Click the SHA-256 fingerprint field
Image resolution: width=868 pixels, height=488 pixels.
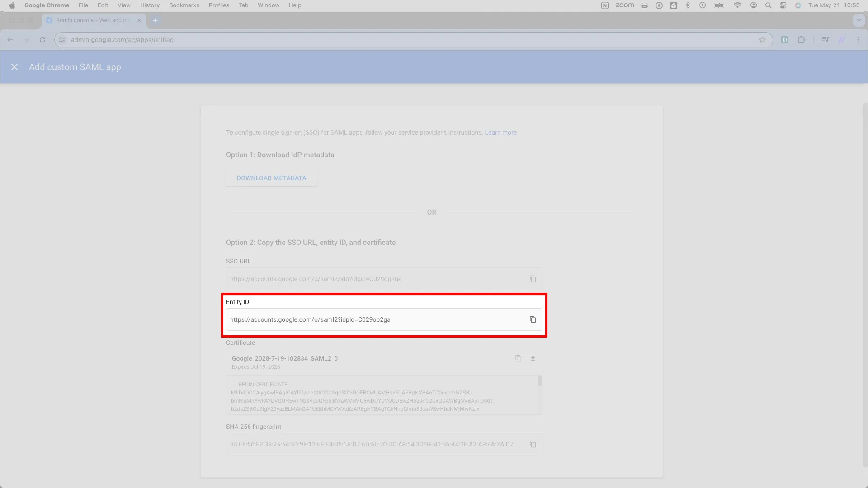pos(384,444)
